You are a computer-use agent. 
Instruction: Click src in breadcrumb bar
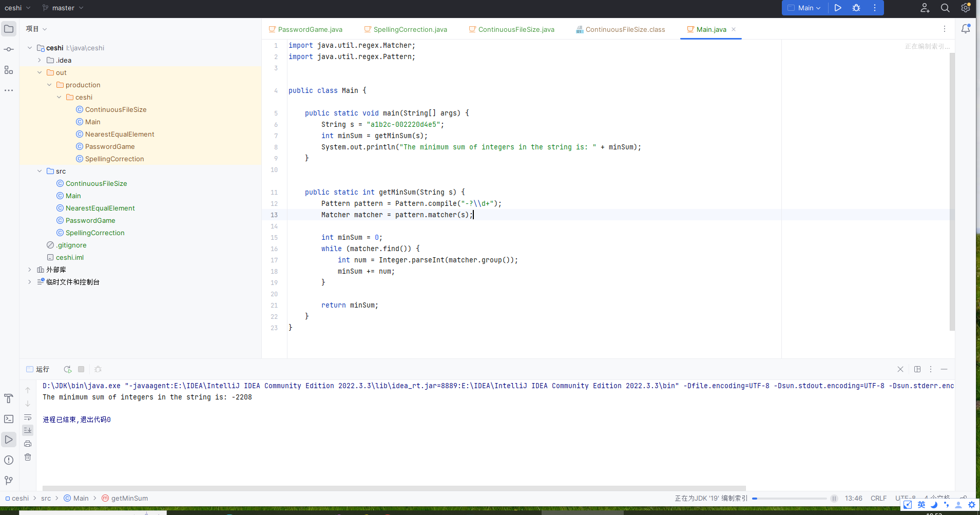46,498
